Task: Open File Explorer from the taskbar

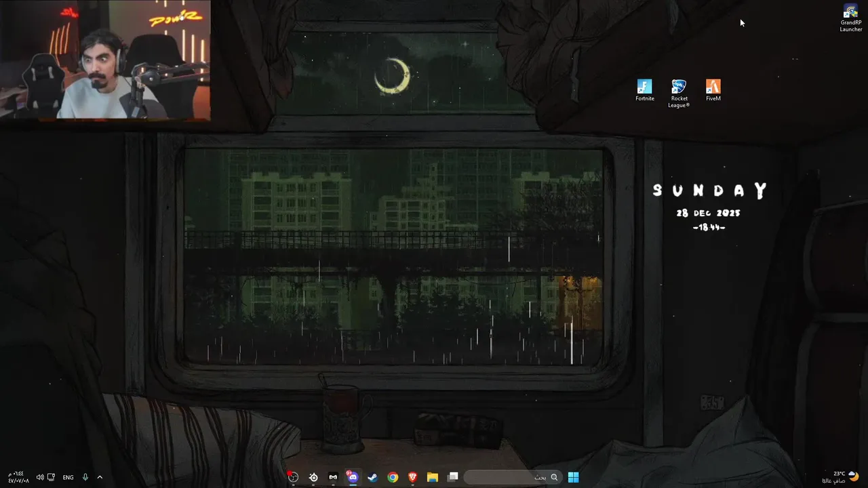Action: pyautogui.click(x=433, y=477)
